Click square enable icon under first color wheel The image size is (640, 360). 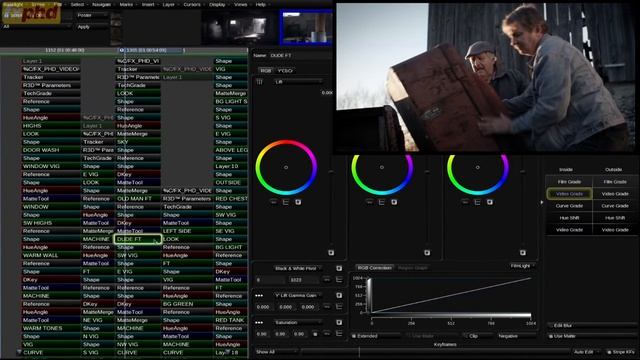pyautogui.click(x=298, y=202)
